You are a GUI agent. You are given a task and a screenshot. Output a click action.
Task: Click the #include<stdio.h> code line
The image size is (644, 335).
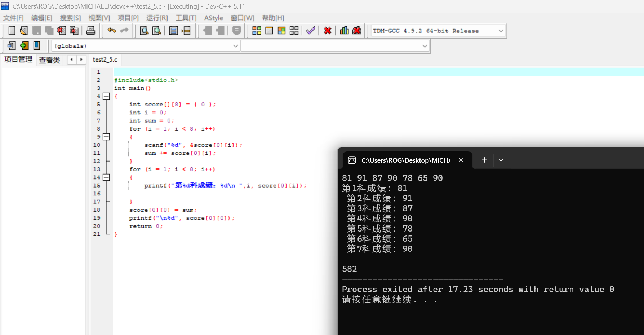[146, 80]
